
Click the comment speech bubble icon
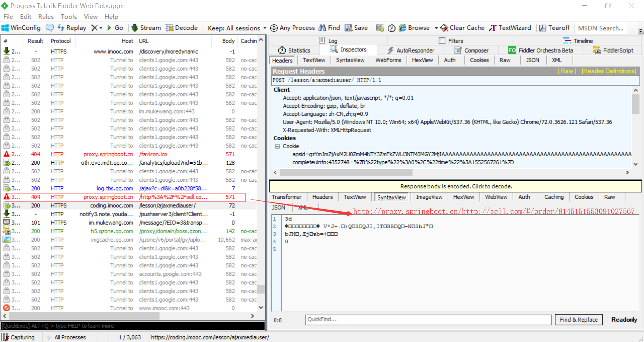click(50, 28)
